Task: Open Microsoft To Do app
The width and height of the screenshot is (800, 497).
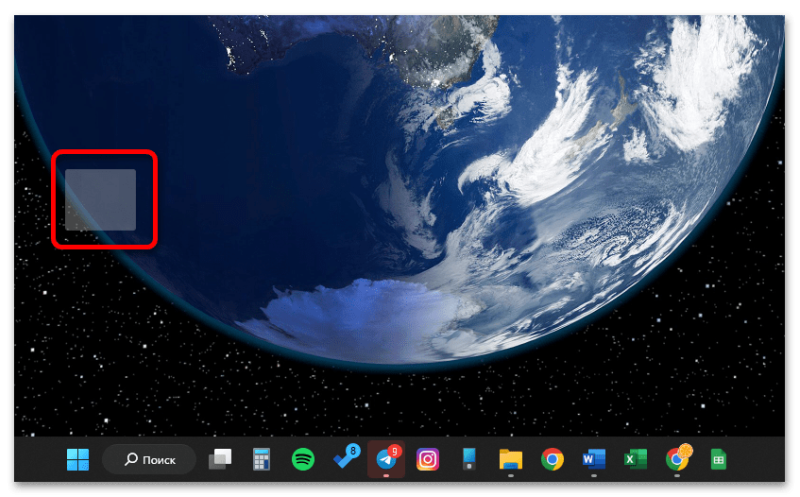Action: click(345, 460)
